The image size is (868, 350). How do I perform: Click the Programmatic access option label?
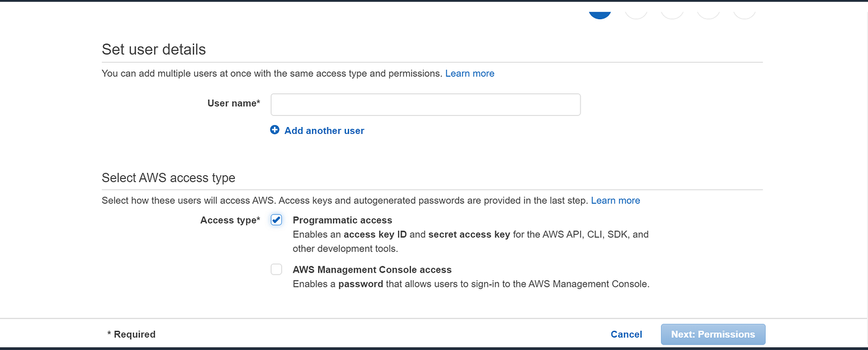click(x=342, y=220)
